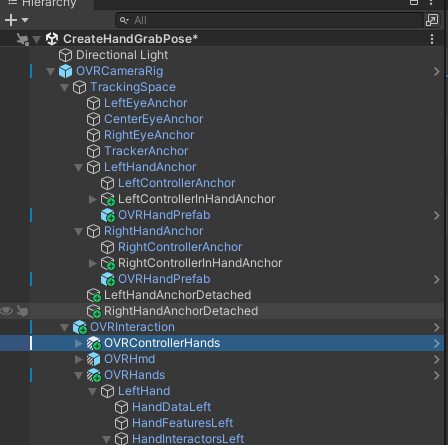Toggle visibility eye for RightHandAnchorDetached
This screenshot has width=448, height=445.
click(7, 311)
